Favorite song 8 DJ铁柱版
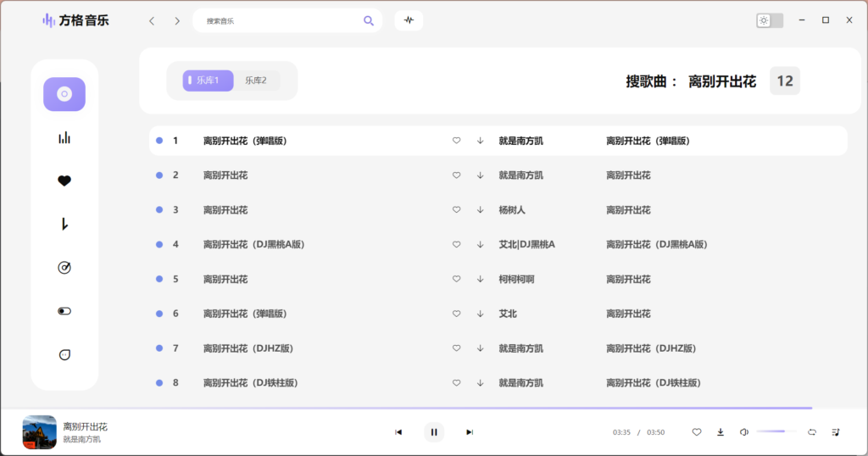This screenshot has width=868, height=456. click(456, 382)
